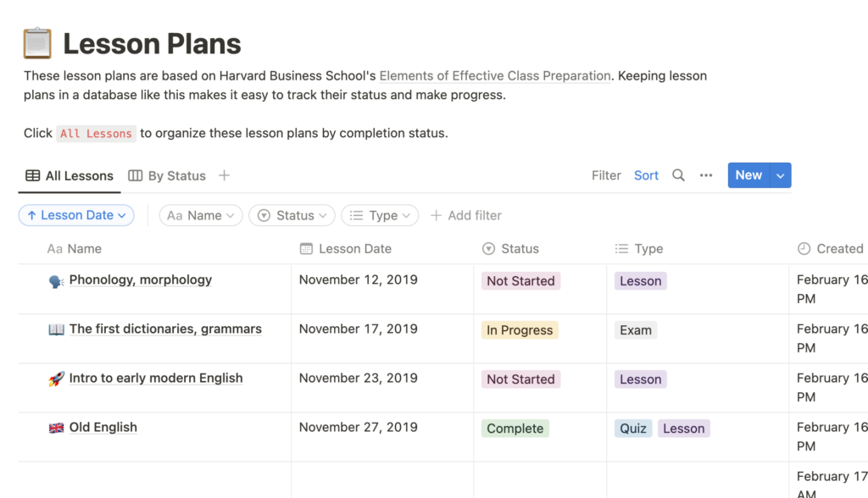Click the UK flag icon beside Old English
The image size is (868, 498).
coord(55,427)
